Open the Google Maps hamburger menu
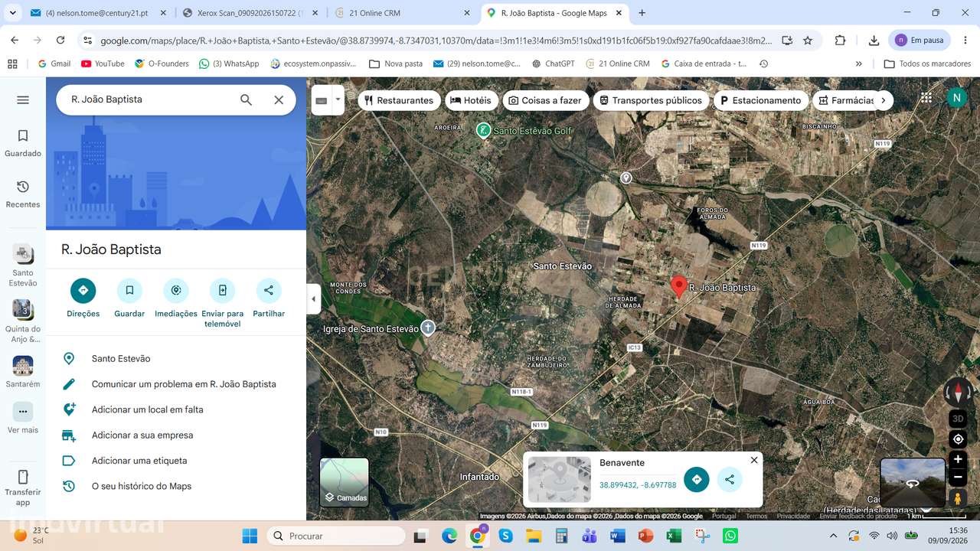 coord(23,99)
